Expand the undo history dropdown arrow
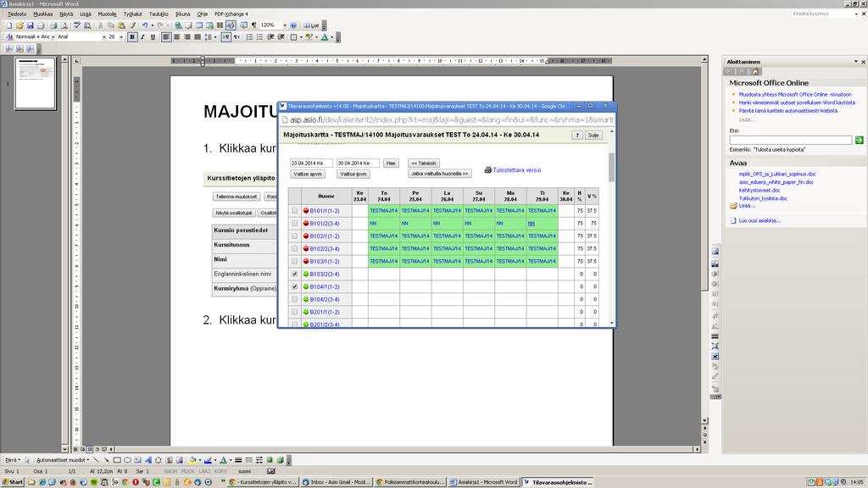The width and height of the screenshot is (868, 488). click(151, 25)
